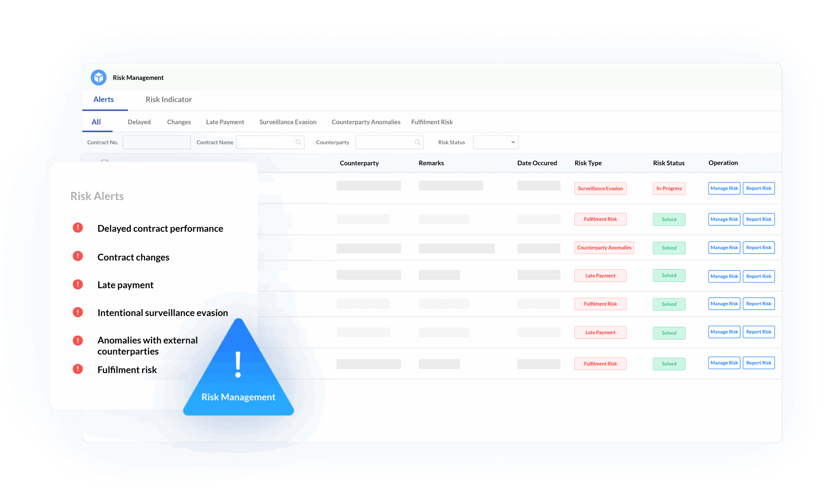Select the Counterparty Anomalies filter tab
Viewport: 833px width, 504px height.
[366, 122]
